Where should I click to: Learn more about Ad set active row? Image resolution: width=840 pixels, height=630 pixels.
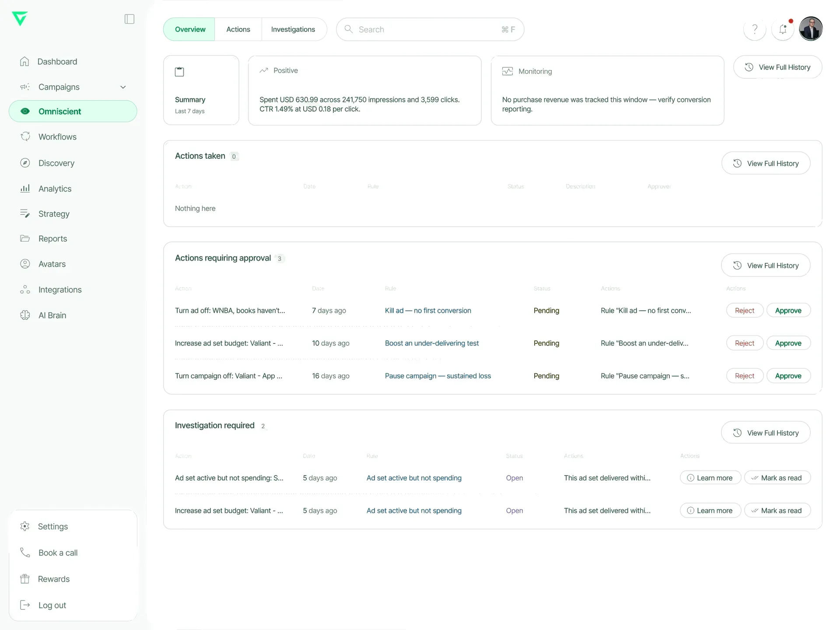pyautogui.click(x=710, y=478)
